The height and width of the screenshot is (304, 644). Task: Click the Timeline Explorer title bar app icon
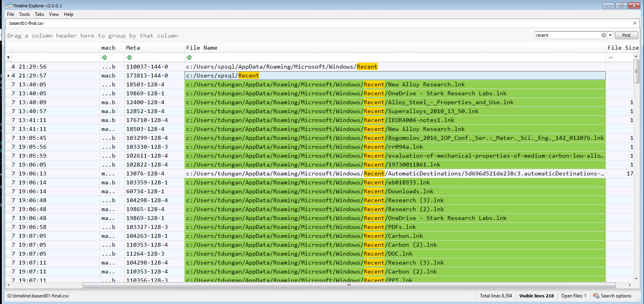[9, 6]
